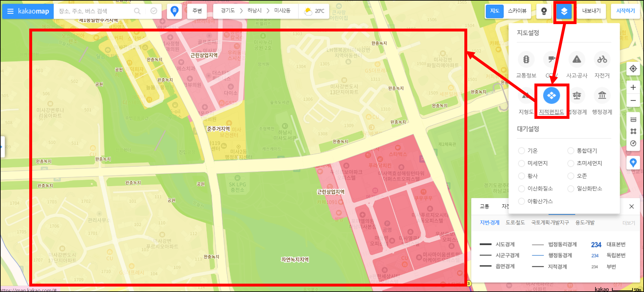Screen dimensions: 644x292
Task: Zoom in with the plus button
Action: (x=633, y=87)
